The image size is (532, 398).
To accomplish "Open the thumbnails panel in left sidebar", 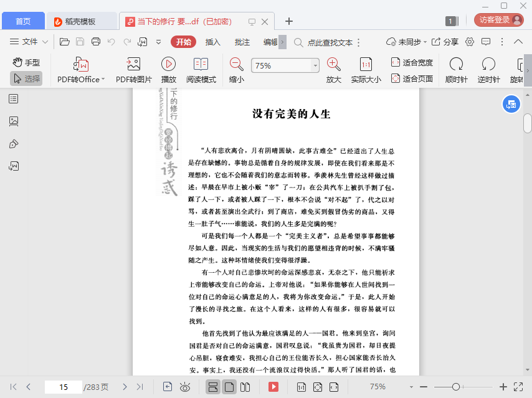I will 14,121.
